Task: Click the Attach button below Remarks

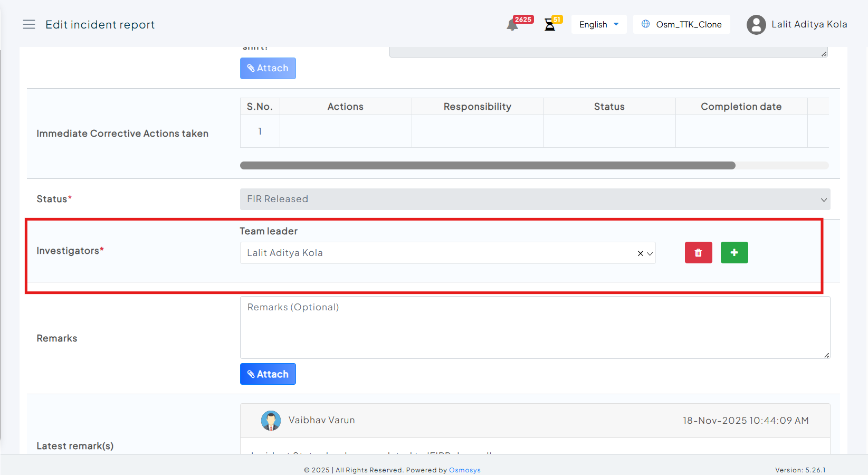Action: point(268,374)
